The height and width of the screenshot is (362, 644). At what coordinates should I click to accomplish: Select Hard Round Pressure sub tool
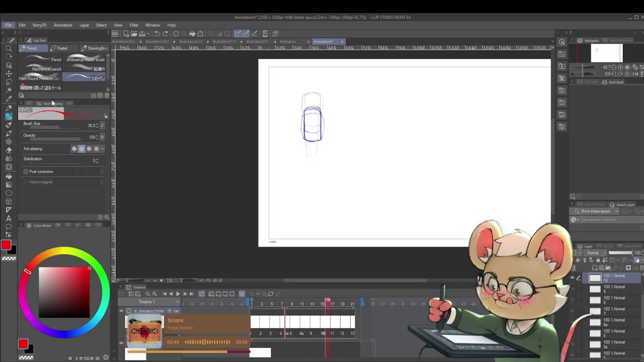[x=41, y=78]
